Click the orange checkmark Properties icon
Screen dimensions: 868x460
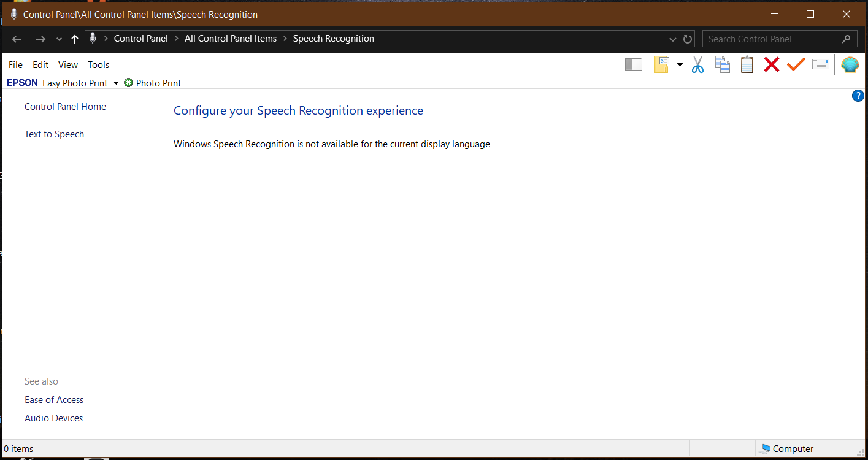(x=796, y=64)
